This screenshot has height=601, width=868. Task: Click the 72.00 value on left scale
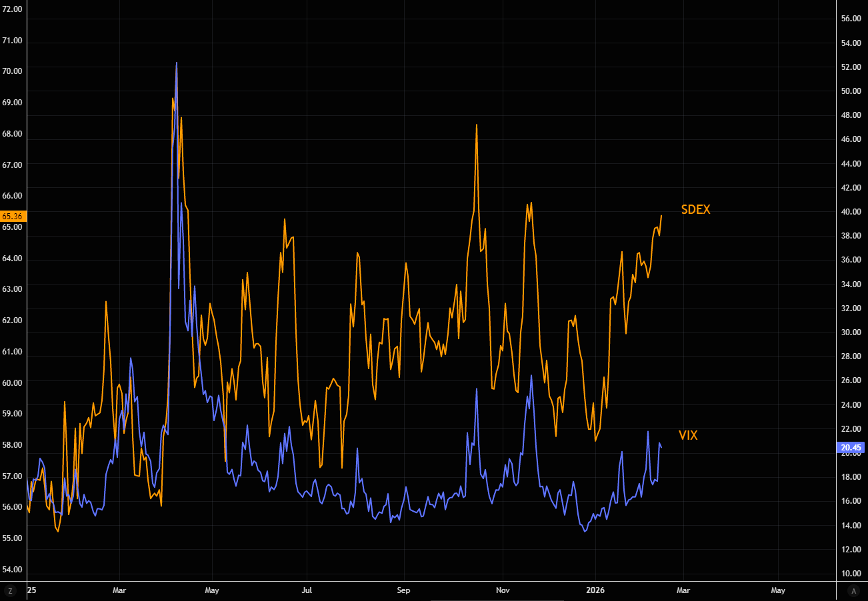tap(13, 9)
